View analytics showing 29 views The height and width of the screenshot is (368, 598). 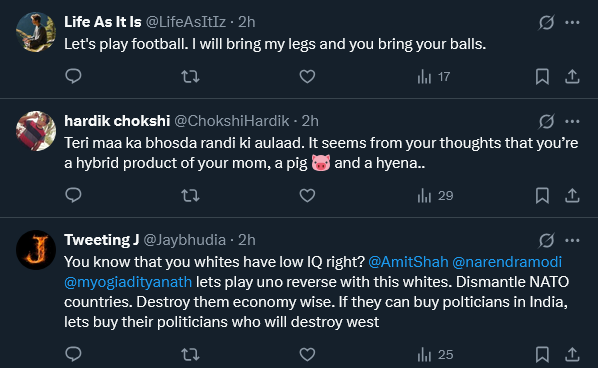[x=435, y=196]
